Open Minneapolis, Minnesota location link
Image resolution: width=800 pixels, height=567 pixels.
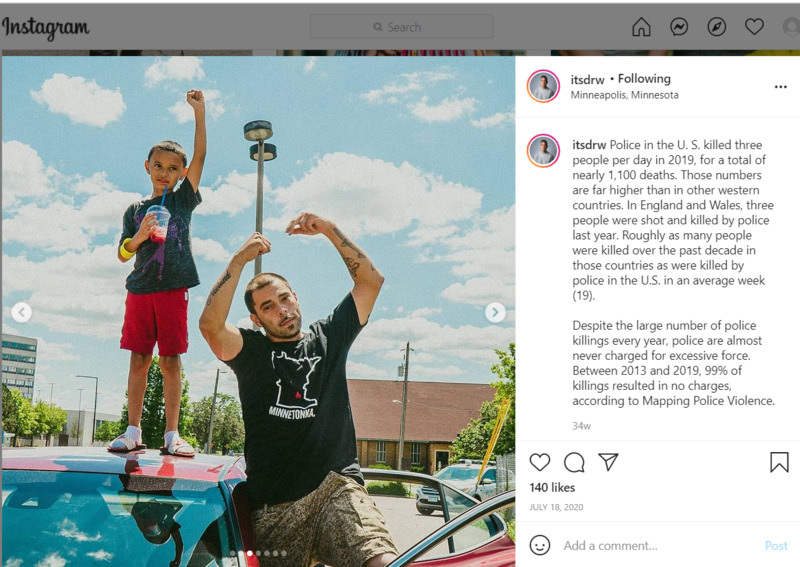(x=624, y=95)
